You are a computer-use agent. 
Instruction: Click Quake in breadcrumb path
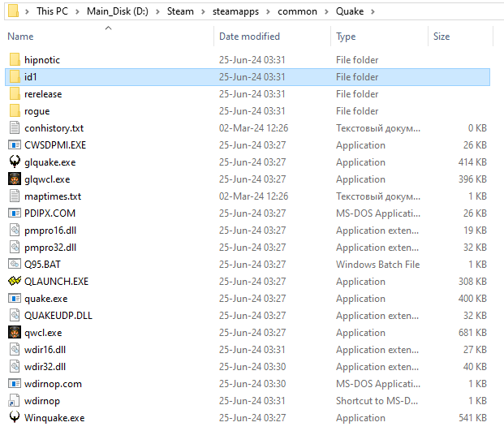[x=350, y=11]
